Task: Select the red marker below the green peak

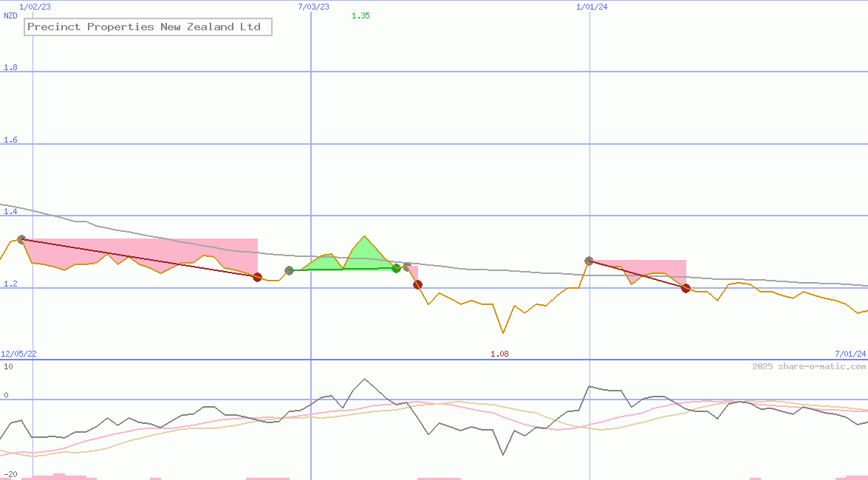Action: pos(417,284)
